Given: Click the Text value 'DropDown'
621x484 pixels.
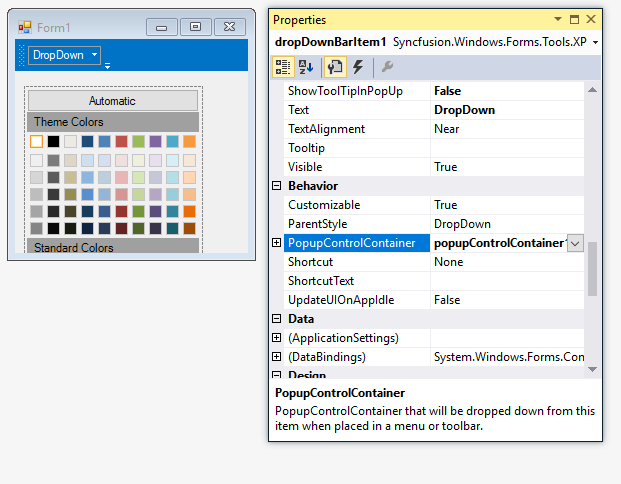Looking at the screenshot, I should [x=464, y=110].
